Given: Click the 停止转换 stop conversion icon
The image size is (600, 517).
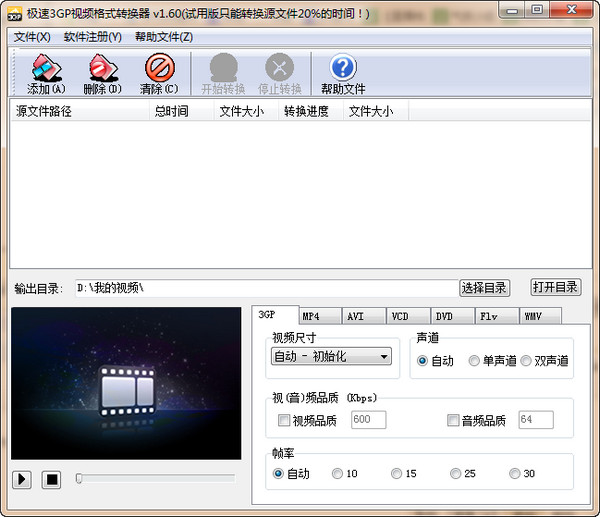Looking at the screenshot, I should [x=279, y=69].
